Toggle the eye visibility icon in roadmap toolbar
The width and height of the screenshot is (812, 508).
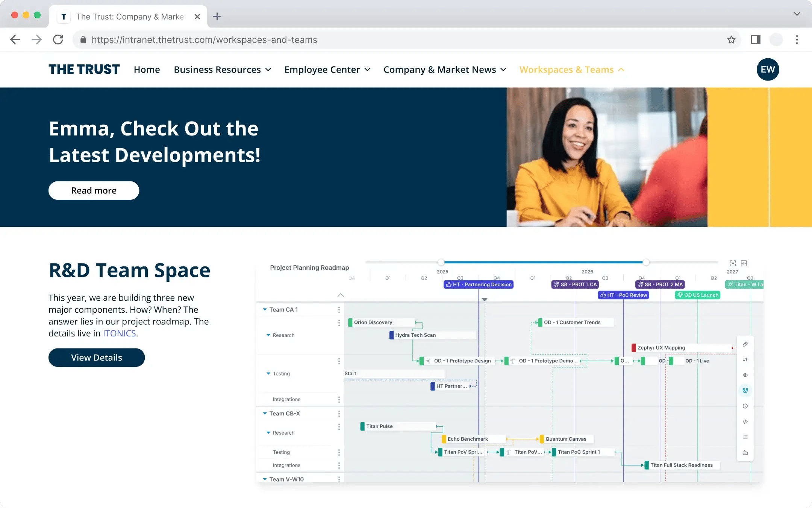pos(745,375)
